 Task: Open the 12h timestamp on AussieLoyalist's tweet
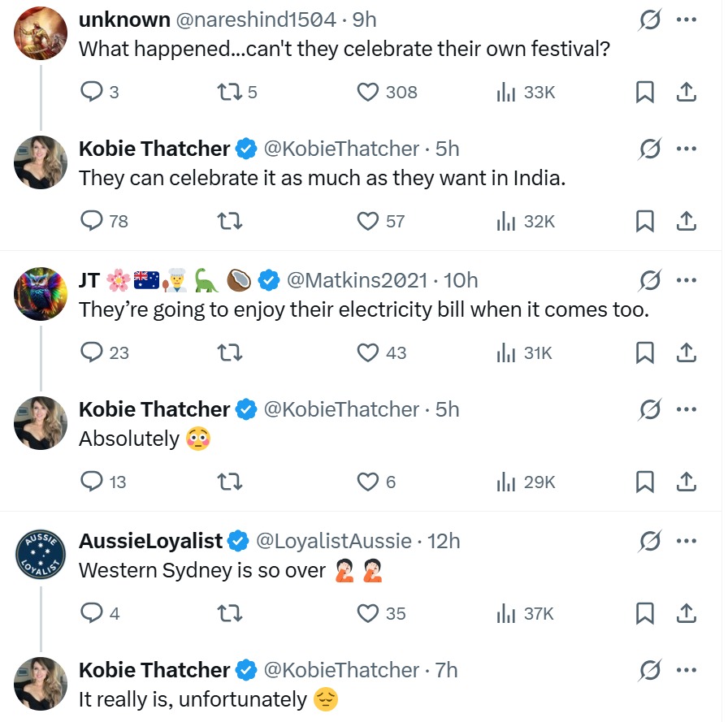pyautogui.click(x=444, y=541)
